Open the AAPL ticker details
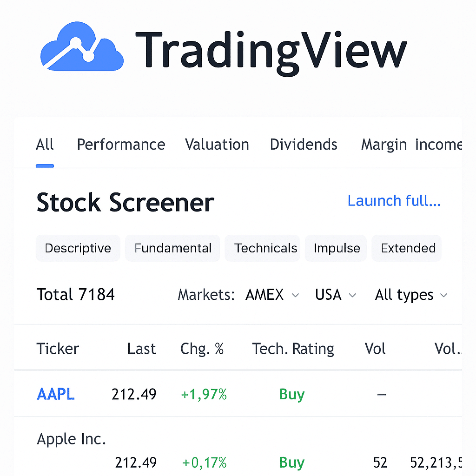 coord(55,394)
